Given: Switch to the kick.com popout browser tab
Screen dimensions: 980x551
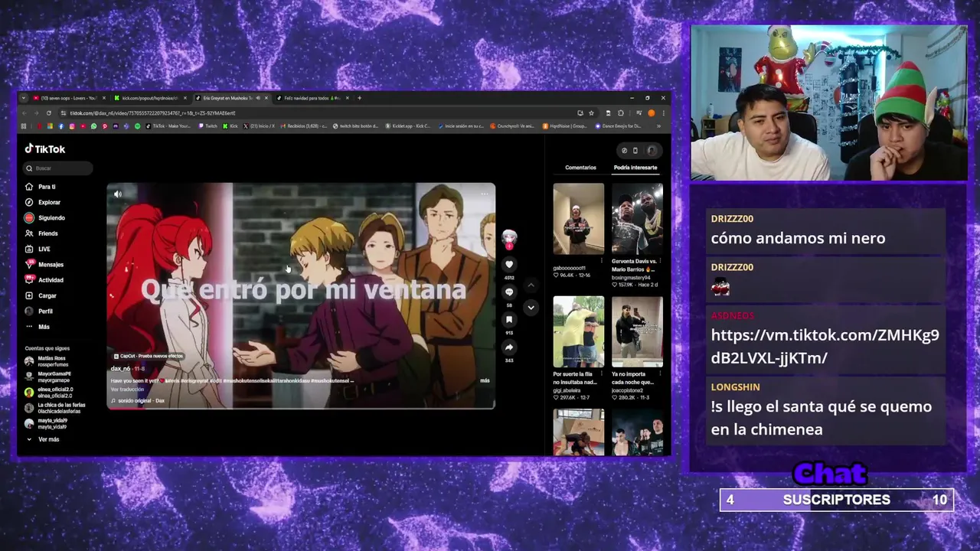Looking at the screenshot, I should pyautogui.click(x=149, y=98).
